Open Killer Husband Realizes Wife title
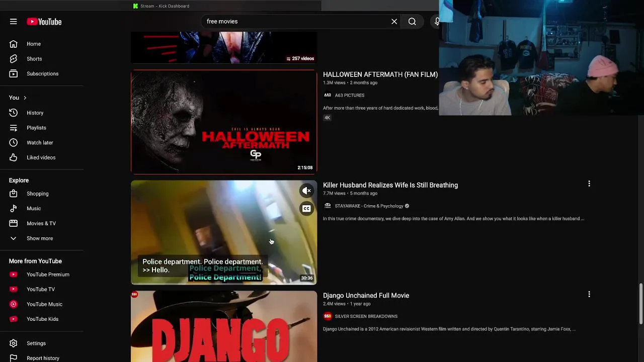644x362 pixels. [390, 185]
